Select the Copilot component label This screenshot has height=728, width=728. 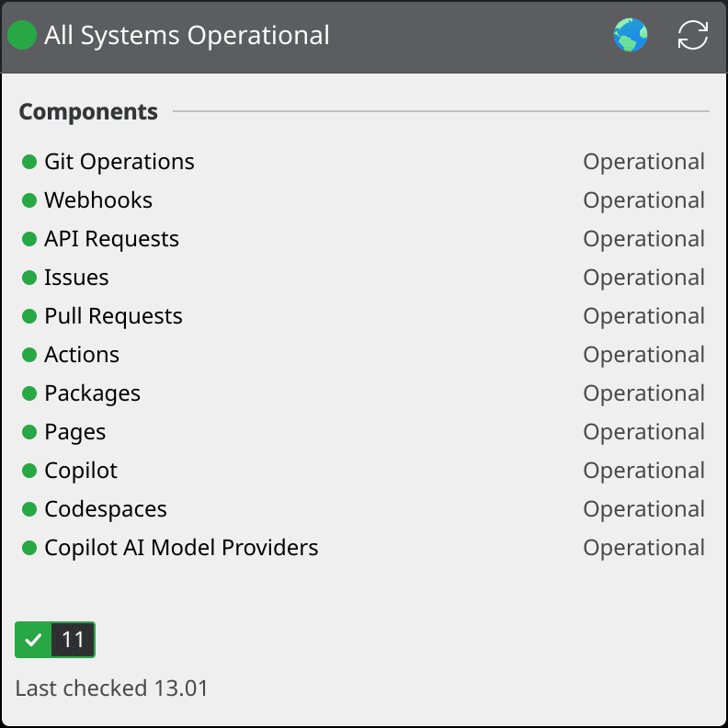(81, 471)
